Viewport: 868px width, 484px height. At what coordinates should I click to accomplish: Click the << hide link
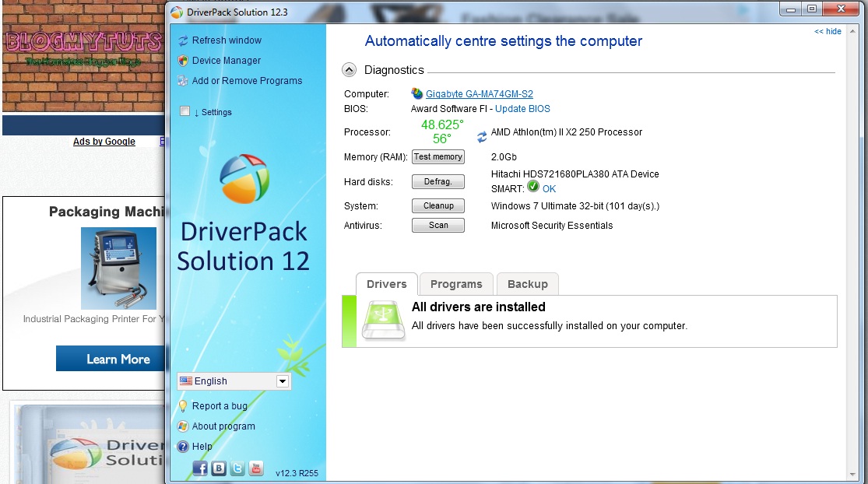[828, 32]
